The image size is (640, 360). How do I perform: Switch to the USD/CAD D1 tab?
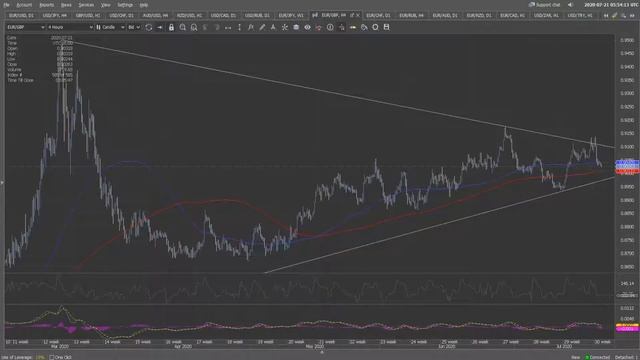pyautogui.click(x=223, y=16)
